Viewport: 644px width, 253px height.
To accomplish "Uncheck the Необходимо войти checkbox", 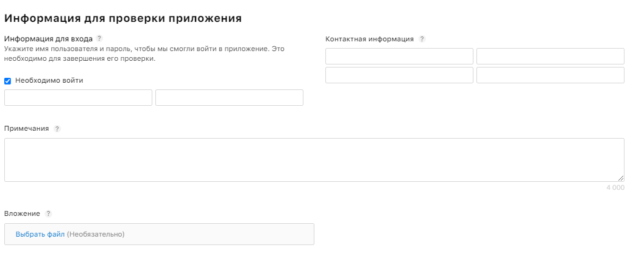I will click(x=7, y=81).
